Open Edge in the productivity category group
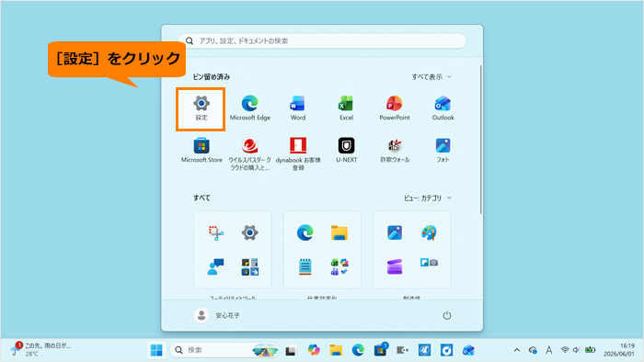 pyautogui.click(x=305, y=232)
